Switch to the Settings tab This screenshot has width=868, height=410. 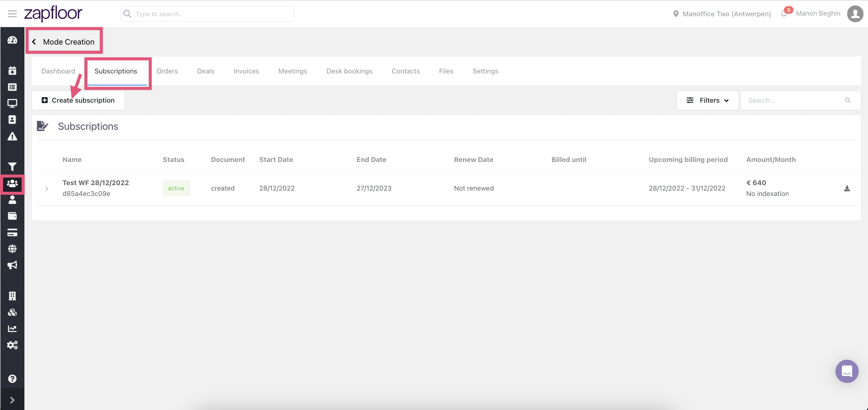[486, 71]
